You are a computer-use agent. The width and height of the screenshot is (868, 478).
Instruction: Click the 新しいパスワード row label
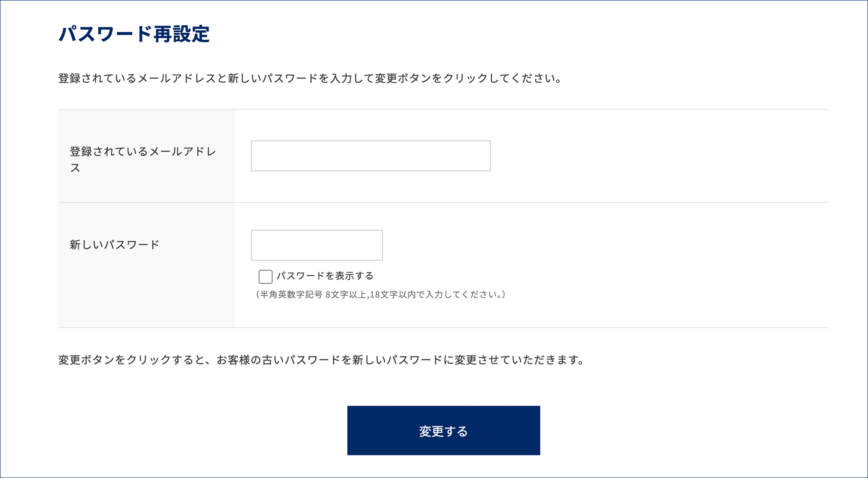coord(115,245)
